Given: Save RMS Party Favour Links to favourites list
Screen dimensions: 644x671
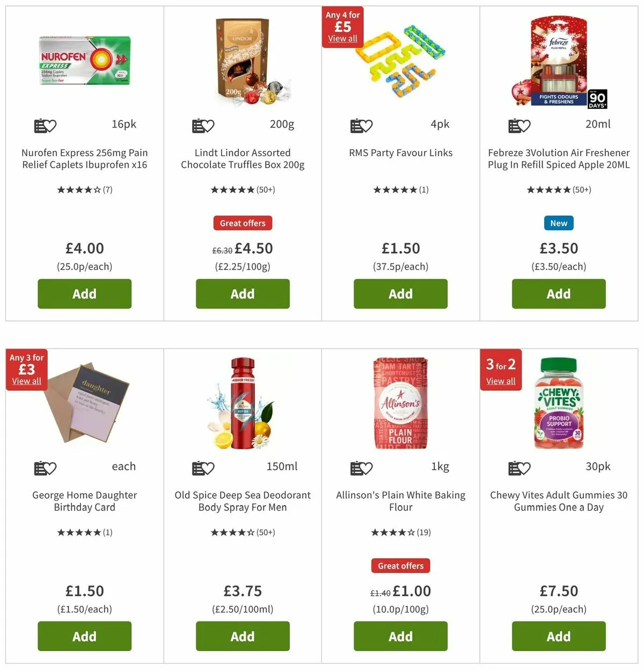Looking at the screenshot, I should click(361, 126).
